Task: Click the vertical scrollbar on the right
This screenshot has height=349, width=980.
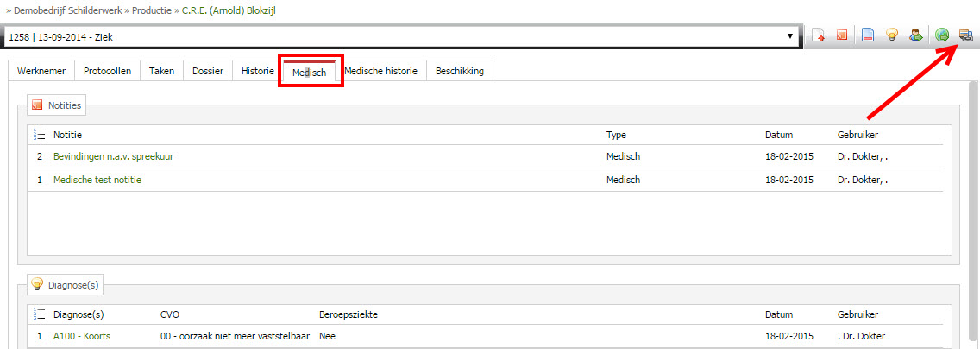Action: coord(974,213)
